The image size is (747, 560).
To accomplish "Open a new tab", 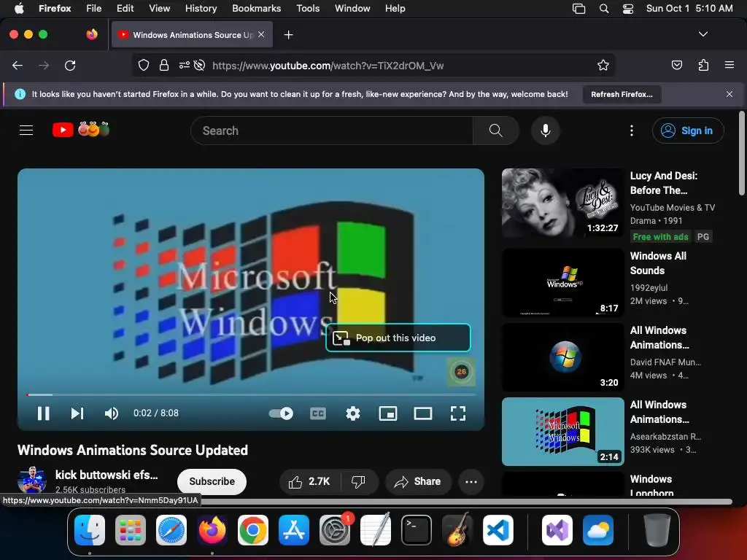I will [288, 35].
